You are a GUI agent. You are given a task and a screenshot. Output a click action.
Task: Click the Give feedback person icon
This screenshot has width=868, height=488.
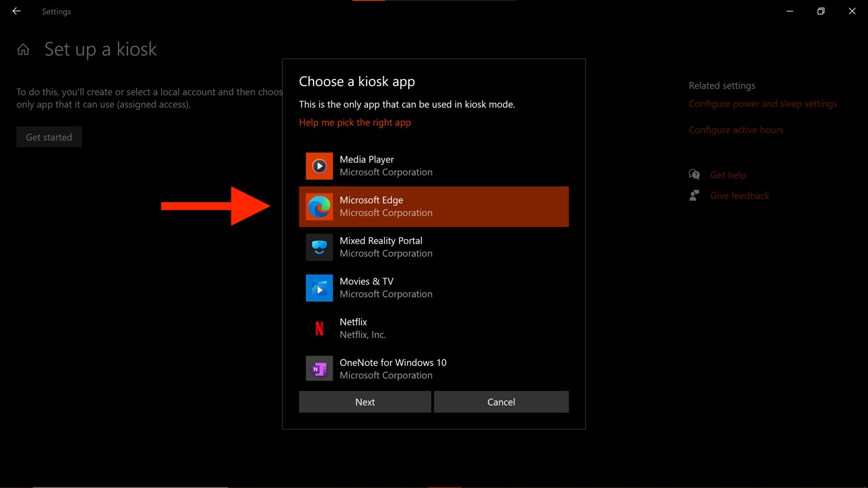(x=694, y=195)
